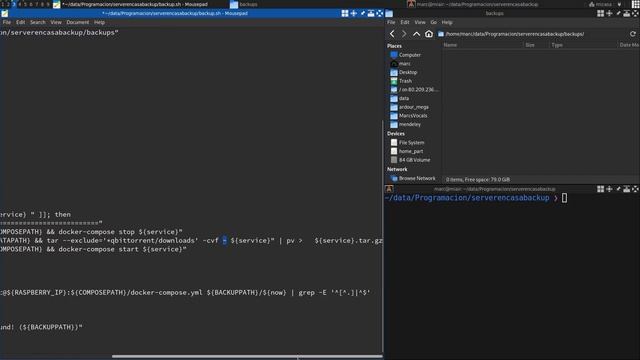Screen dimensions: 640x360
Task: Click Mousepad app icon in title bar
Action: point(4,13)
